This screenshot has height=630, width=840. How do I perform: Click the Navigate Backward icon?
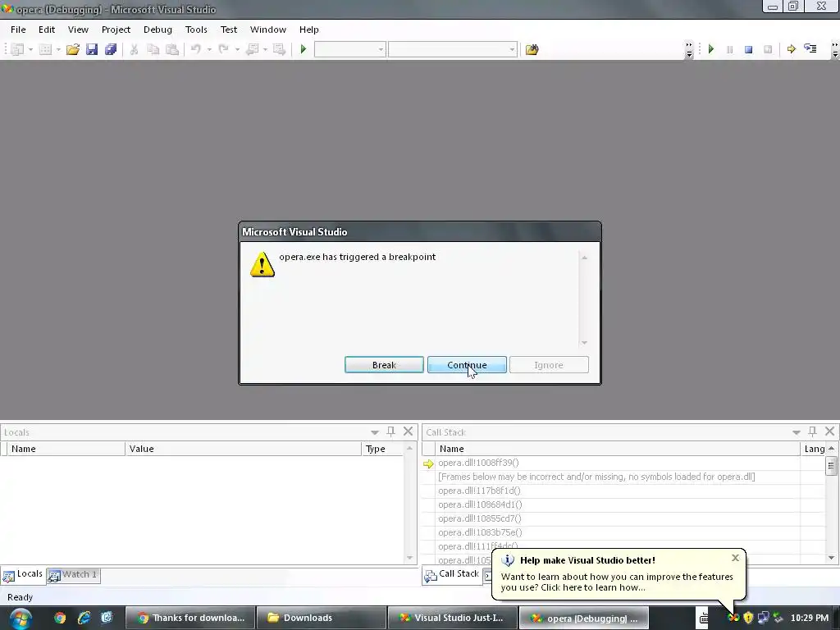click(252, 49)
